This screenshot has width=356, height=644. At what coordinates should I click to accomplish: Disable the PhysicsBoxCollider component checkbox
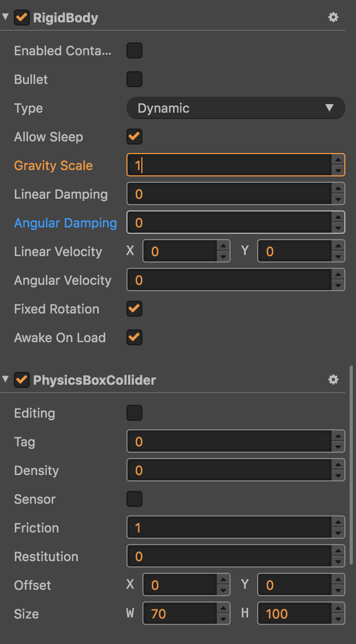[x=22, y=380]
